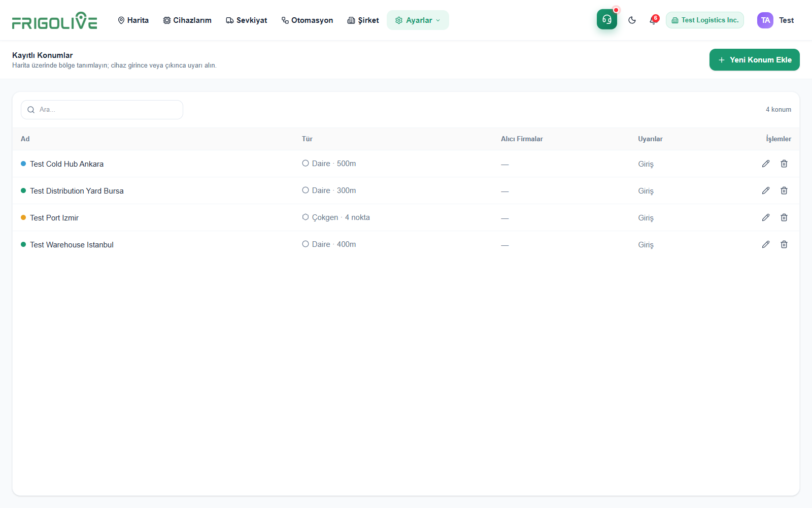Navigate to Otomasyon section
The image size is (812, 508).
[x=308, y=20]
